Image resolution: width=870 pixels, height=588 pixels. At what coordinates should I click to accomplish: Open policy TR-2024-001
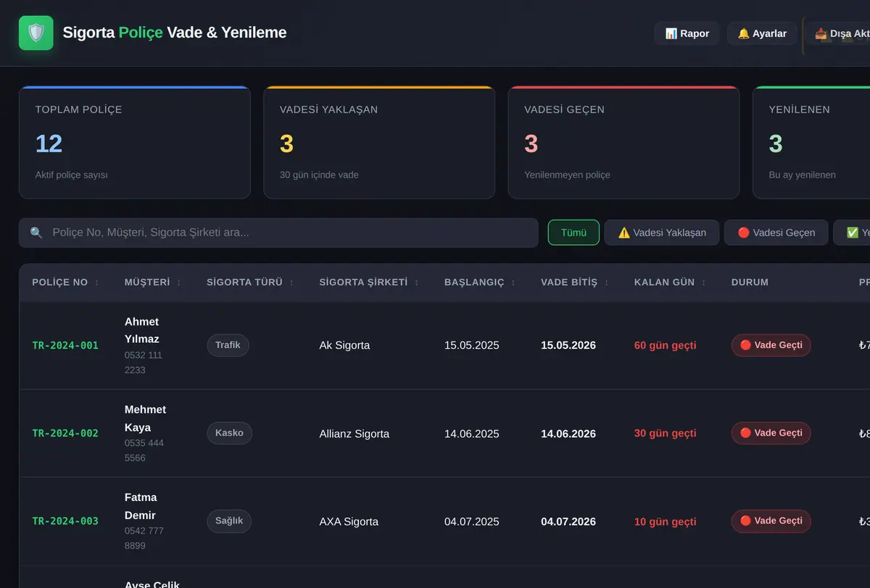point(65,346)
